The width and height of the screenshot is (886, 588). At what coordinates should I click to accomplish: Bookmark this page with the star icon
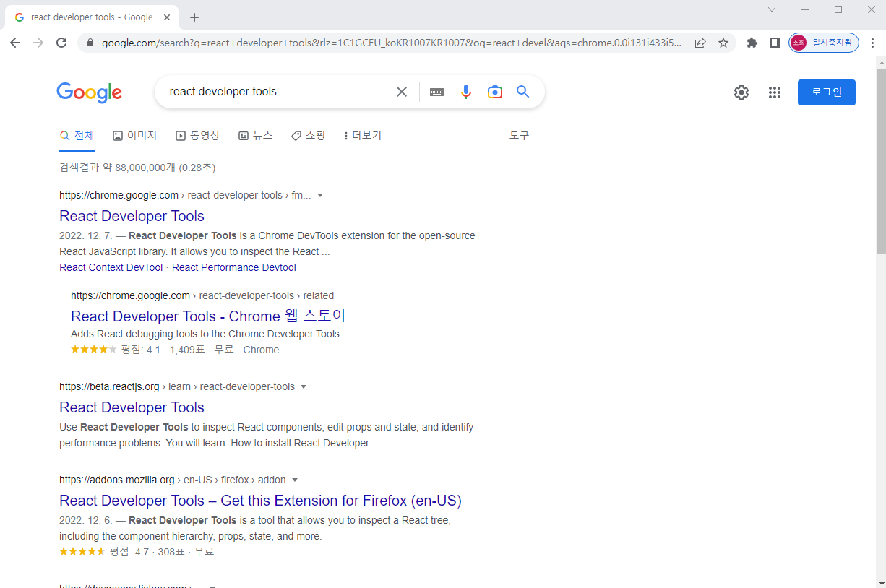tap(723, 43)
